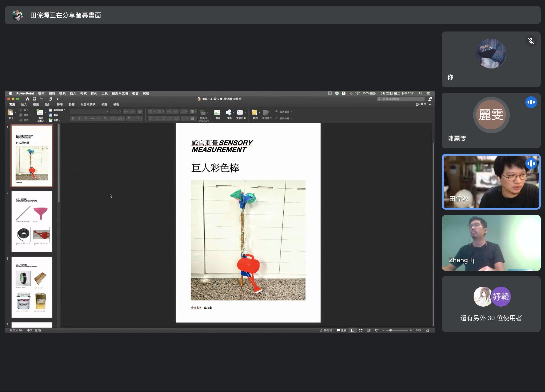Toggle the 備忘稿 notes pane
545x392 pixels.
(326, 330)
